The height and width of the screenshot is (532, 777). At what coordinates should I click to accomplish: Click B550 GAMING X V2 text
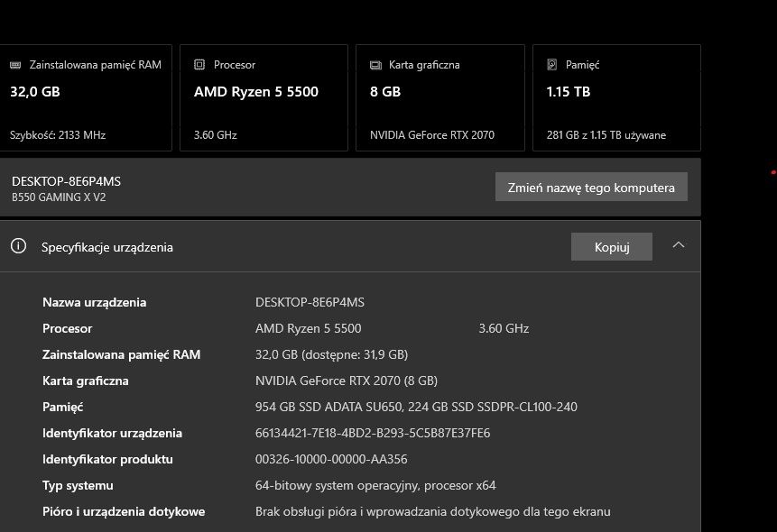pos(59,197)
